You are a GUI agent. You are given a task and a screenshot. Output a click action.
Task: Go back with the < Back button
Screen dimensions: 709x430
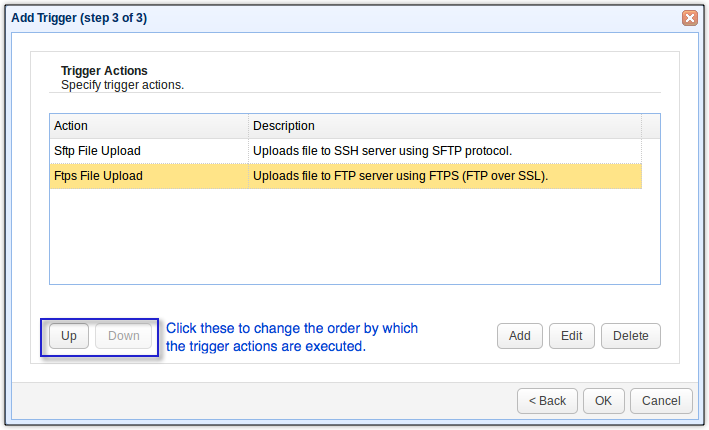point(547,400)
